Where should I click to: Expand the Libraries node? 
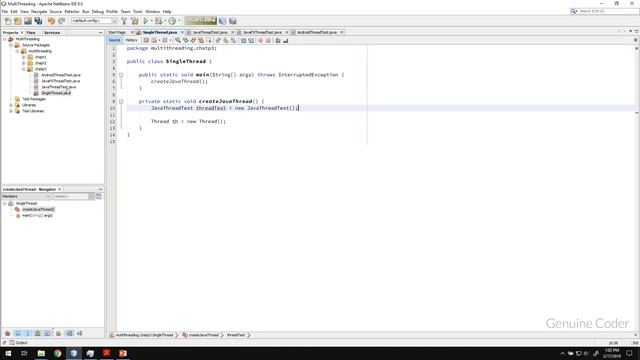[11, 105]
